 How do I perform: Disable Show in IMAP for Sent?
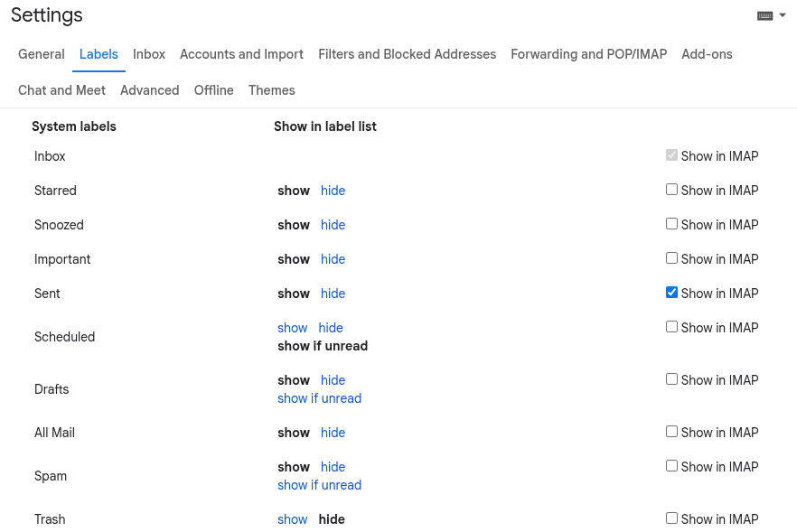[x=671, y=292]
